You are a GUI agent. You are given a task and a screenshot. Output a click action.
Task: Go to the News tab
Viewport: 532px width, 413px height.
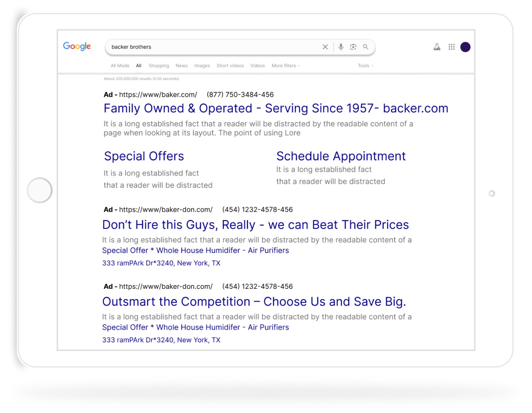182,66
